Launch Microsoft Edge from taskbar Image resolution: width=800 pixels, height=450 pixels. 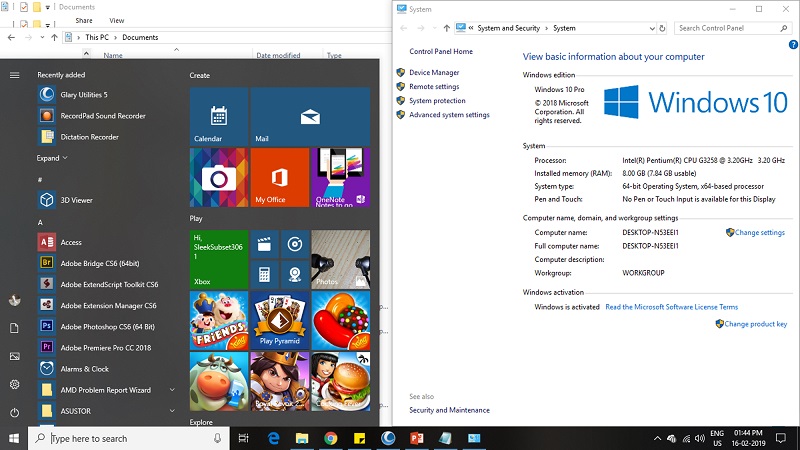[273, 438]
